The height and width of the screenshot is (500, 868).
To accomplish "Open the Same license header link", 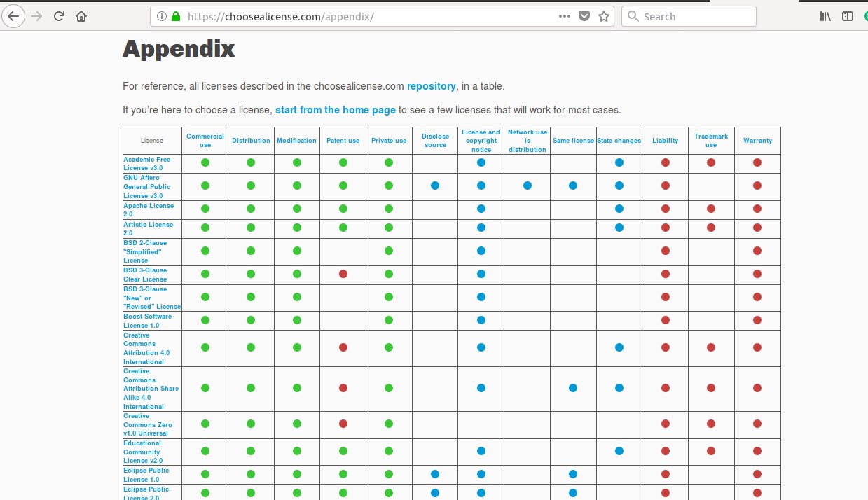I will [x=573, y=141].
